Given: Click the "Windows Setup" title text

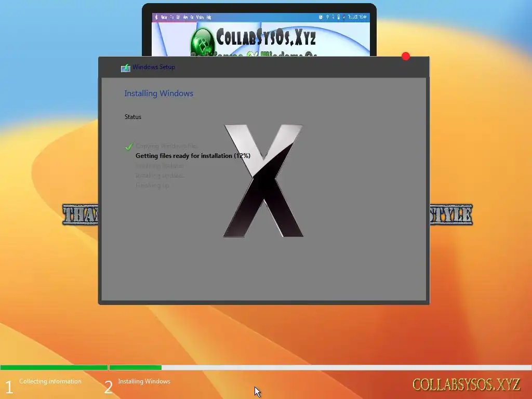Looking at the screenshot, I should 154,67.
